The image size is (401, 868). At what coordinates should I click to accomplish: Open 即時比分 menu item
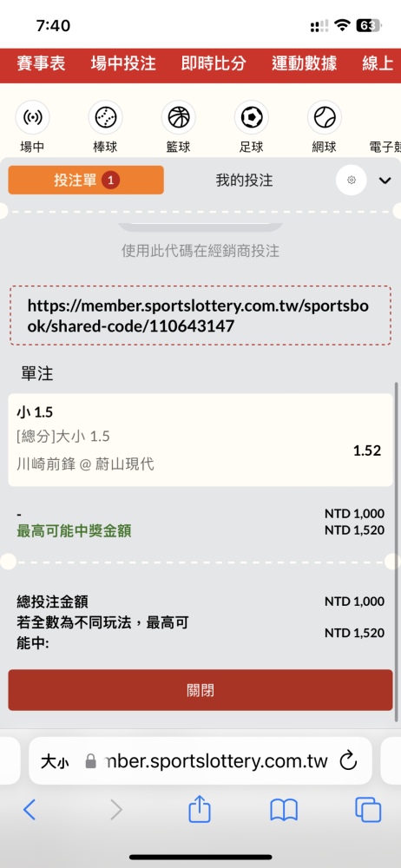coord(214,63)
